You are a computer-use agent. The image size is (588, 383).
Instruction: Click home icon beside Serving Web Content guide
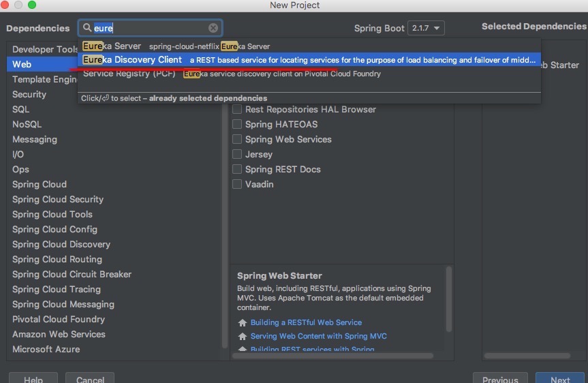(x=242, y=337)
